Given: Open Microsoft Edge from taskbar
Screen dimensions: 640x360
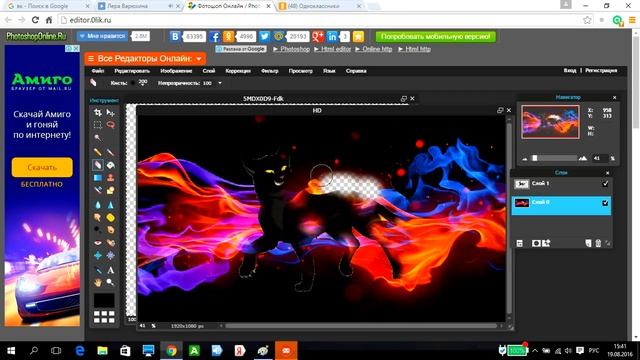Looking at the screenshot, I should tap(80, 351).
